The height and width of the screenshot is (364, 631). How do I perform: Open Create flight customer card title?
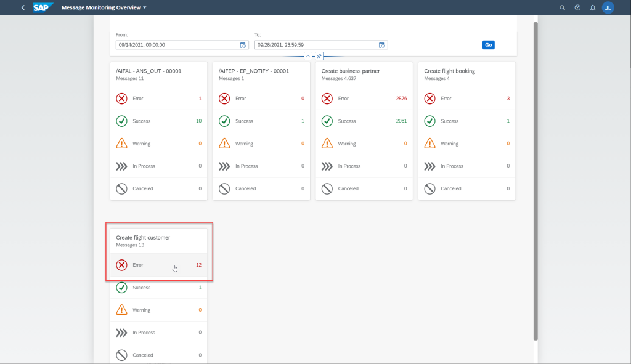[x=143, y=237]
